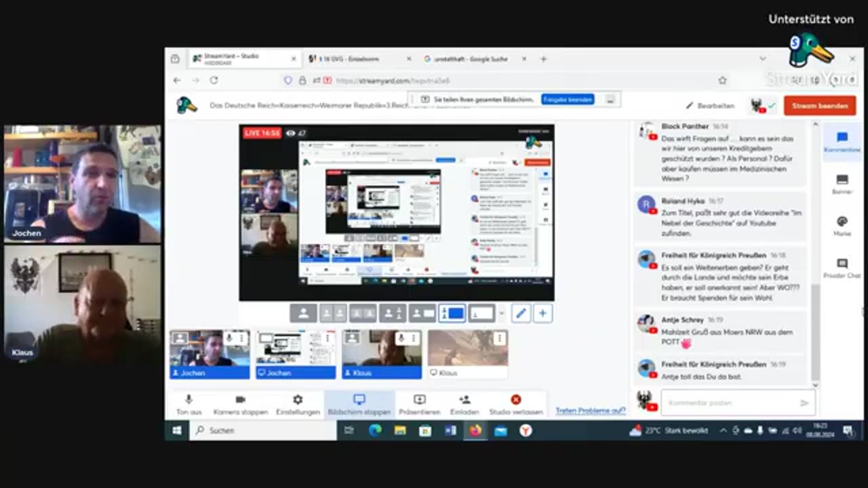Image resolution: width=868 pixels, height=488 pixels.
Task: Edit layouts with pencil button
Action: (521, 313)
